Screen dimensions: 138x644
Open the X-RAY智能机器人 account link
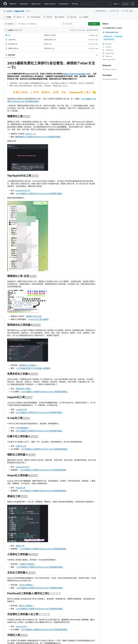coord(22,428)
